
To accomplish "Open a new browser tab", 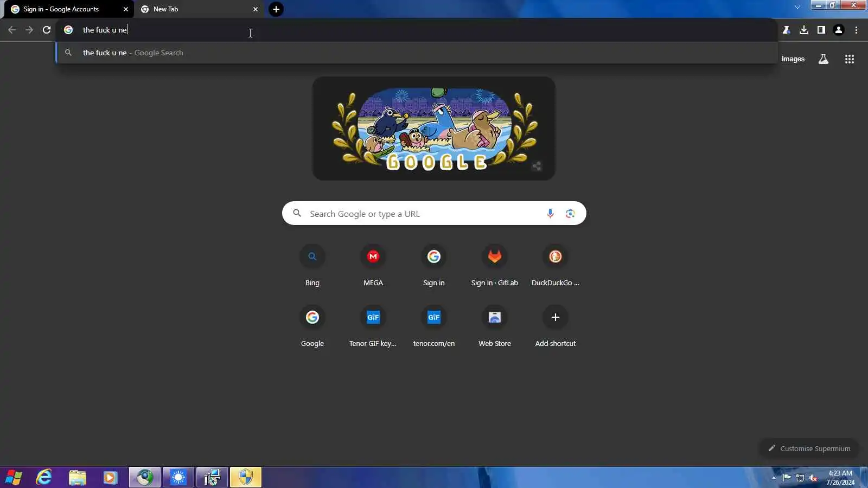I will click(x=276, y=9).
